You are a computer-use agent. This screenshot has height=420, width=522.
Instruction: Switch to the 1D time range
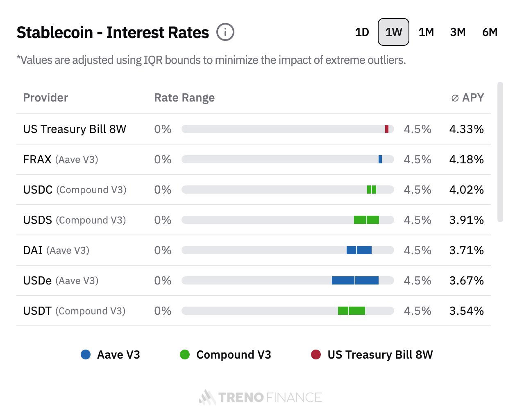[x=362, y=32]
